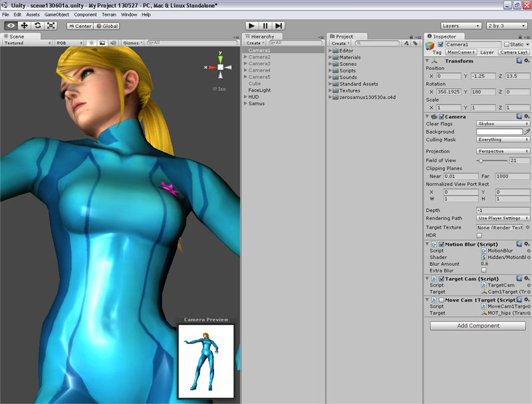The width and height of the screenshot is (532, 404).
Task: Open Projection Perspective dropdown
Action: click(x=503, y=151)
